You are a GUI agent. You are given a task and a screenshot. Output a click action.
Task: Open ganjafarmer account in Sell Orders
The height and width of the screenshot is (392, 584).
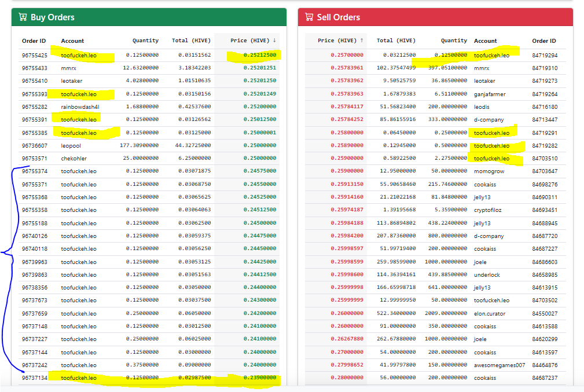coord(490,94)
